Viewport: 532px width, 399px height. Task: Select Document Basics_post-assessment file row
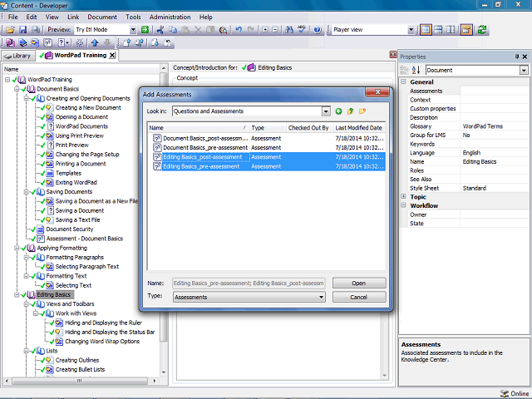point(268,139)
